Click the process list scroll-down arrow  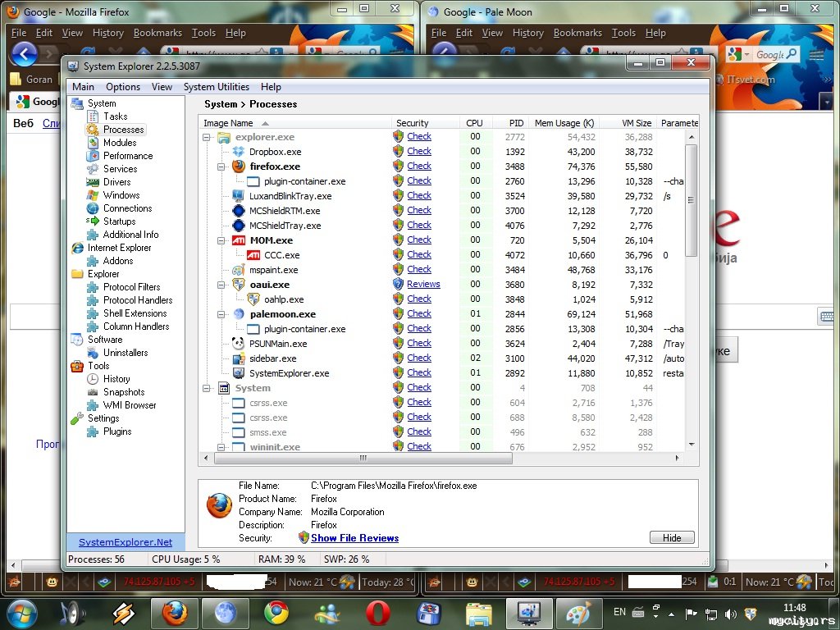tap(691, 445)
